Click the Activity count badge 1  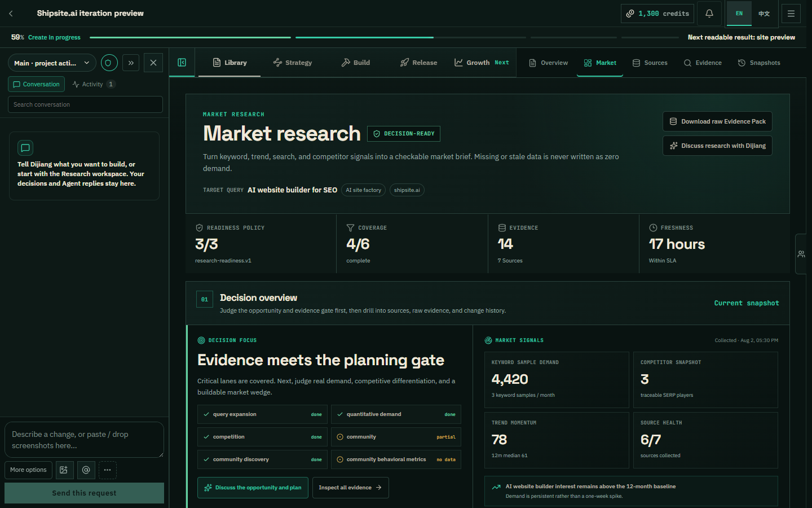[x=111, y=84]
